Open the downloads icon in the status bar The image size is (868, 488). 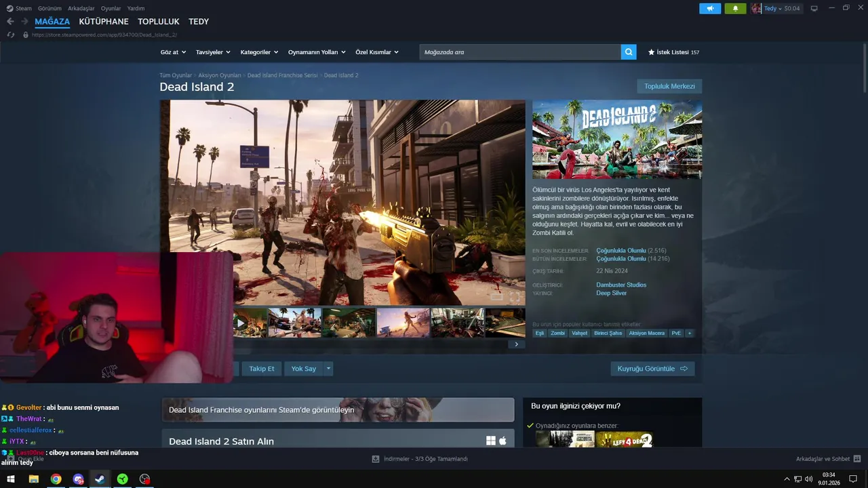point(376,459)
